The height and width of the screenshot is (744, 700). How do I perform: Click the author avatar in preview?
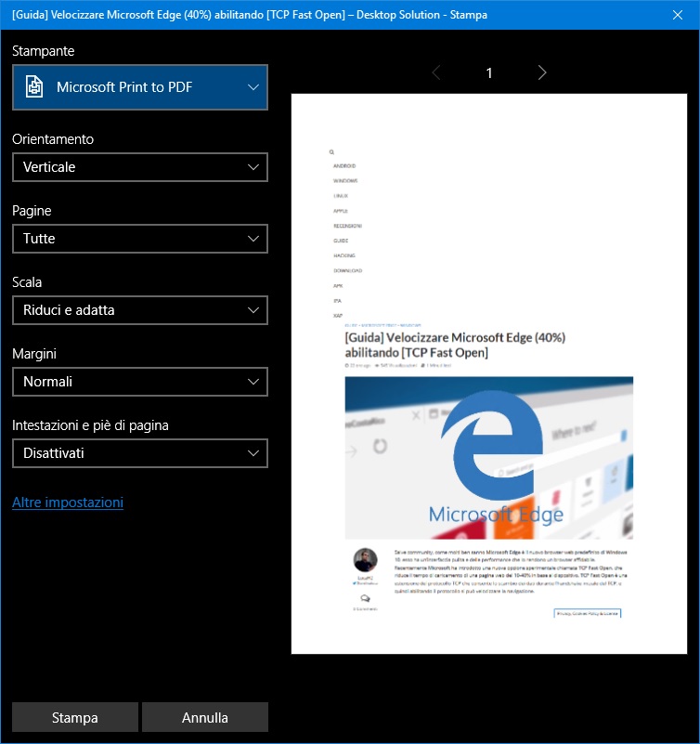[365, 560]
